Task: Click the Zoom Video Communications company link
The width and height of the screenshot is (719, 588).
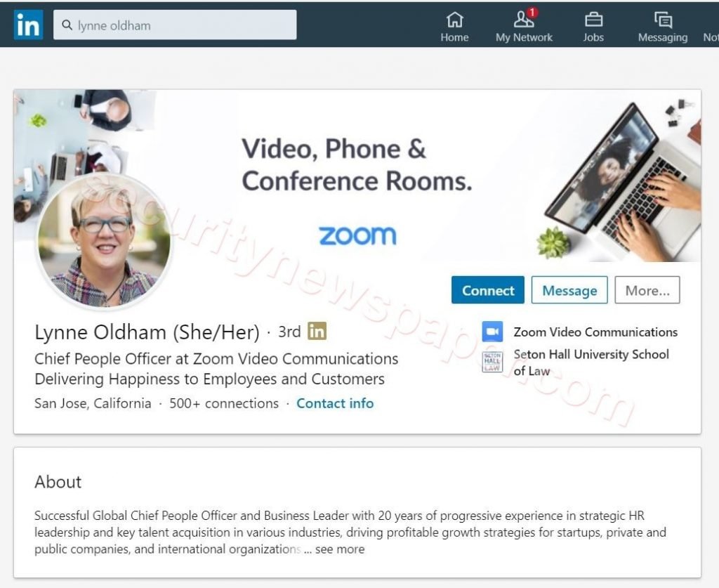Action: [595, 332]
